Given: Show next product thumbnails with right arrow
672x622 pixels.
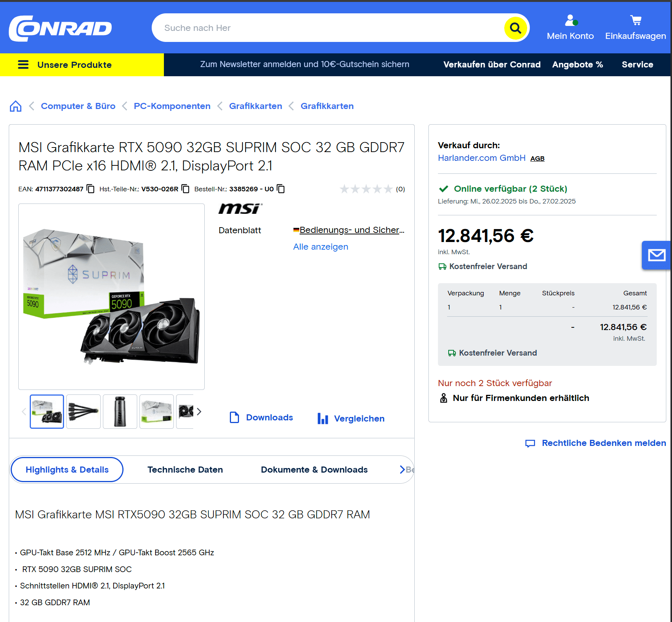Looking at the screenshot, I should point(199,412).
